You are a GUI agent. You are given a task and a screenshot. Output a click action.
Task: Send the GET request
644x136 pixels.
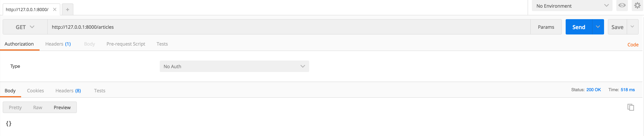tap(579, 27)
